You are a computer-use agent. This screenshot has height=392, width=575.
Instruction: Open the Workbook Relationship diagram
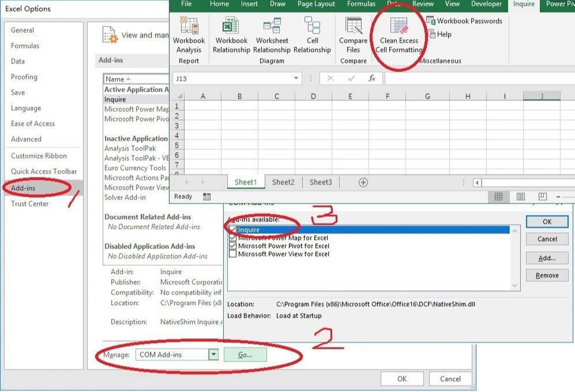point(231,35)
